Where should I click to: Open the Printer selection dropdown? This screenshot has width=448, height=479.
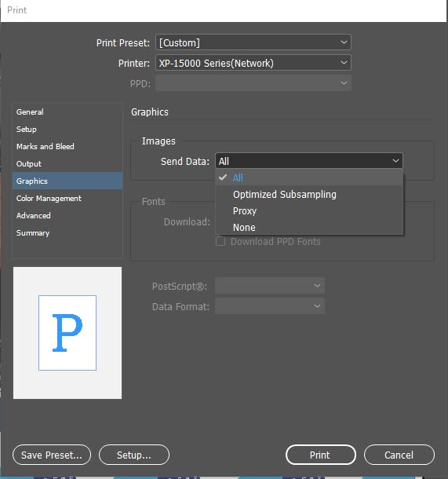click(x=253, y=63)
